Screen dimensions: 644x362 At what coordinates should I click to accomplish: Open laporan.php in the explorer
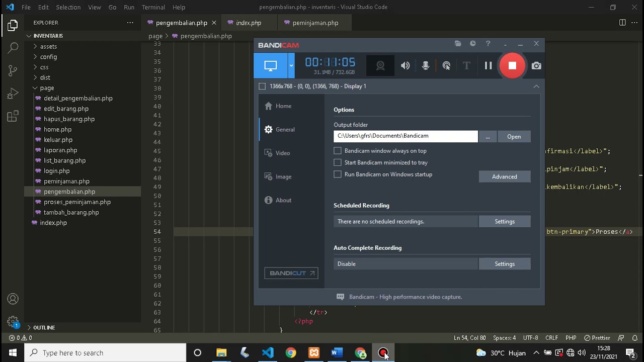pos(83,150)
